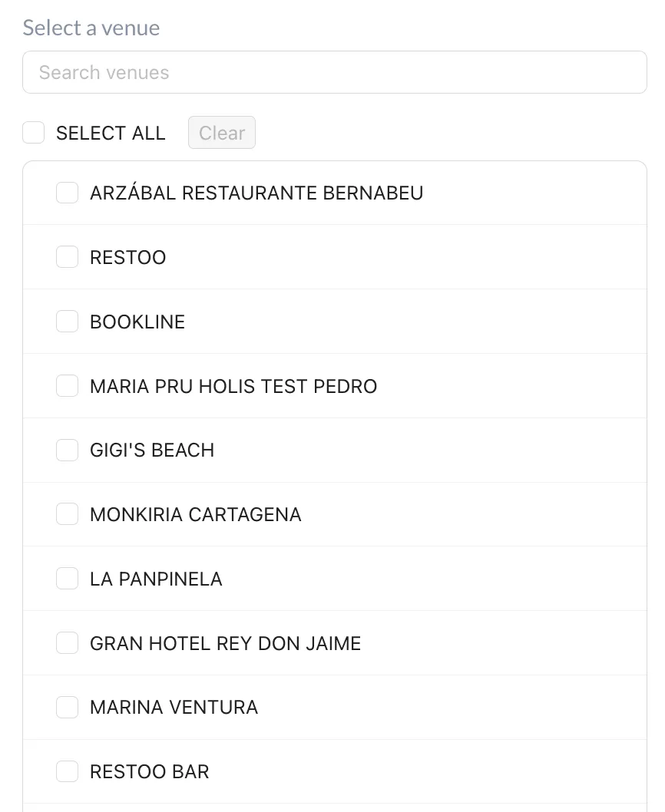This screenshot has width=665, height=812.
Task: Enable the BOOKLINE checkbox
Action: (67, 321)
